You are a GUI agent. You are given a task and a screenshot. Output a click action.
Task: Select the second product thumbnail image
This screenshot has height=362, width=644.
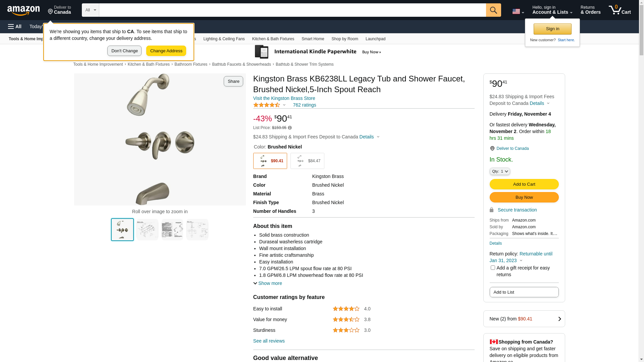[x=147, y=230]
